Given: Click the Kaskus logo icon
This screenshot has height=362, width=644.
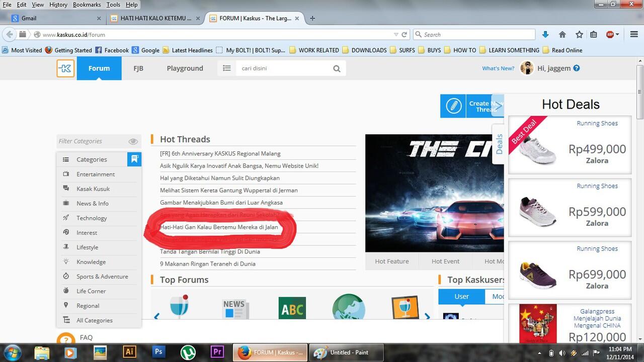Looking at the screenshot, I should (x=65, y=68).
